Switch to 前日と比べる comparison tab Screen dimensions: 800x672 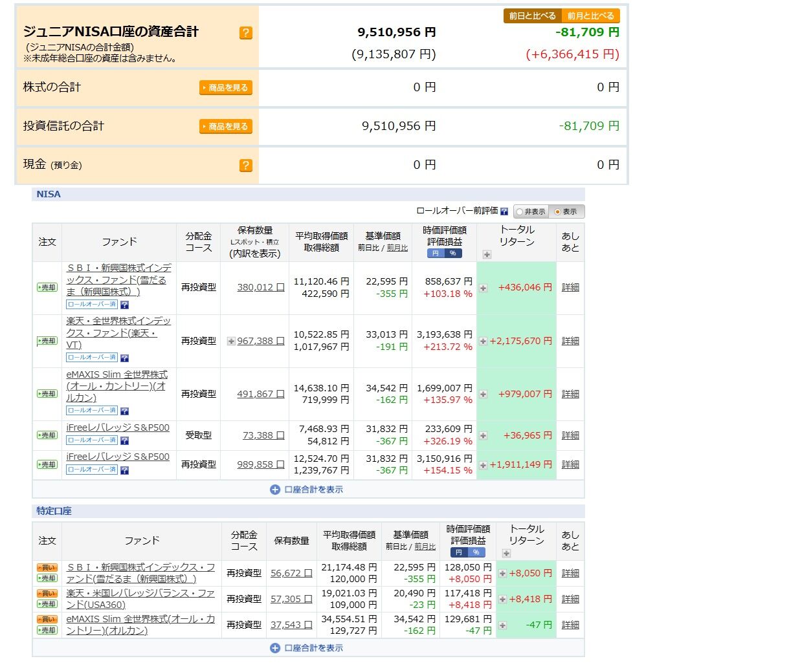pos(532,16)
